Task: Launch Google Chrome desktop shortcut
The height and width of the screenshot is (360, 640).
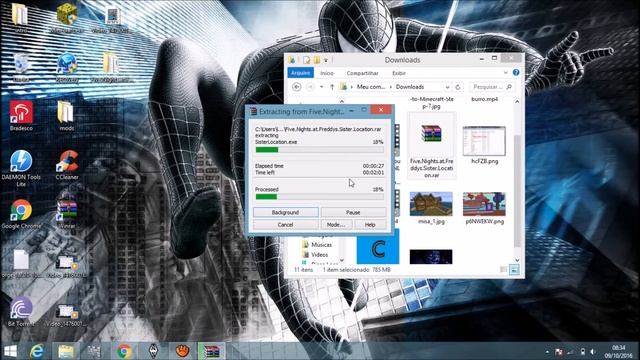Action: 21,214
